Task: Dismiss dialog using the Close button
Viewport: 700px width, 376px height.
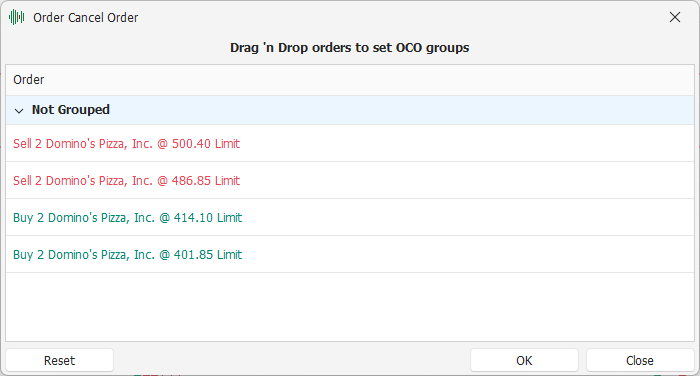Action: point(640,360)
